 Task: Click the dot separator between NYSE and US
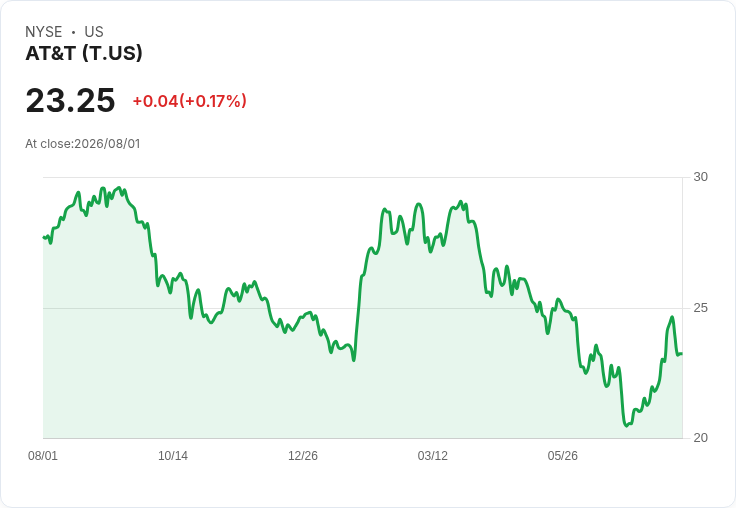(74, 32)
